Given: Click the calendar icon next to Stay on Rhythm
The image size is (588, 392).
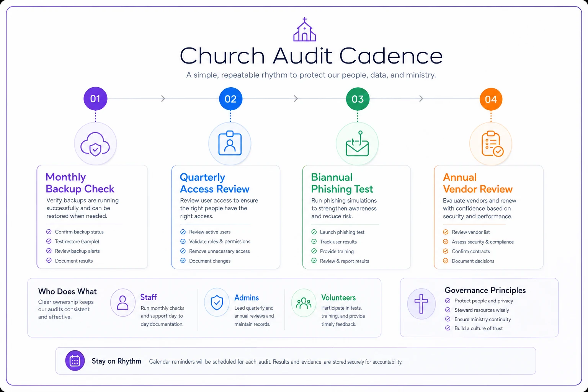Looking at the screenshot, I should tap(75, 361).
